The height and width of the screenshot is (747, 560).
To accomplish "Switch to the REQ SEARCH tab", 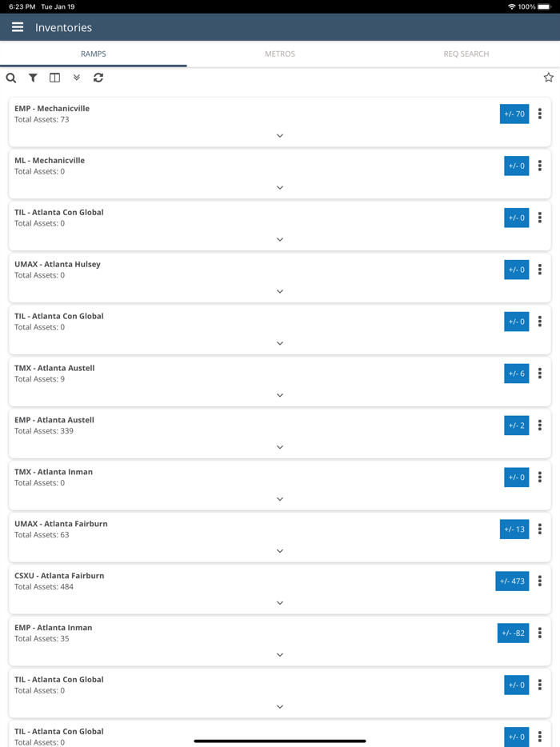I will (466, 54).
